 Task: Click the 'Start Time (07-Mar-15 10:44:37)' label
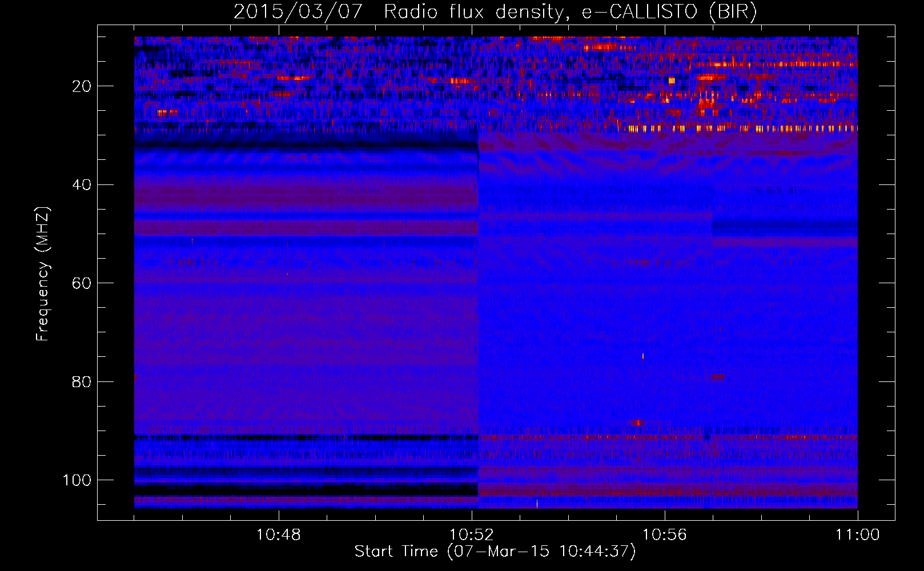495,551
